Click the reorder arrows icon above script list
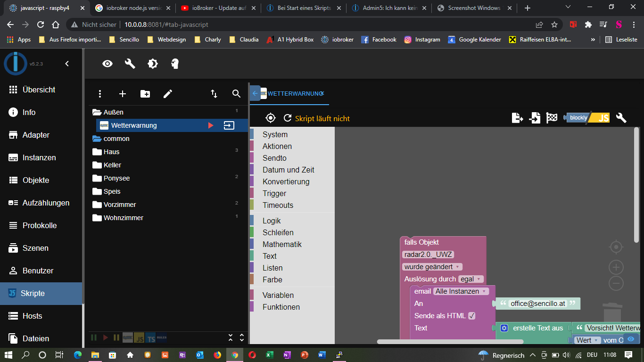 point(214,94)
